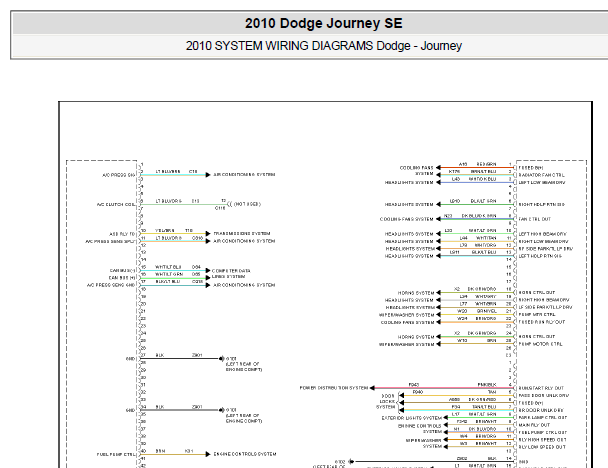Select the "DOOR LOCKS SYSTEM" bracket label
Viewport: 608px width, 468px height.
pos(386,401)
